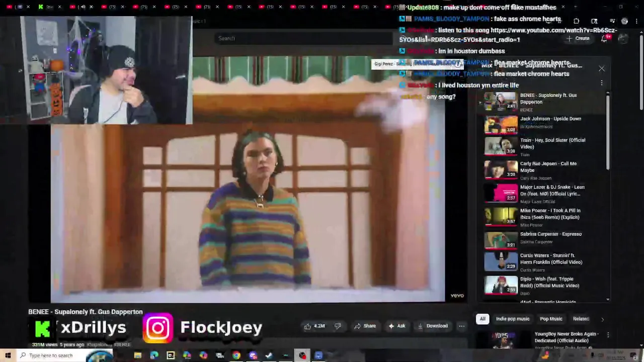Image resolution: width=644 pixels, height=362 pixels.
Task: Open the browser three-dot menu
Action: point(637,21)
